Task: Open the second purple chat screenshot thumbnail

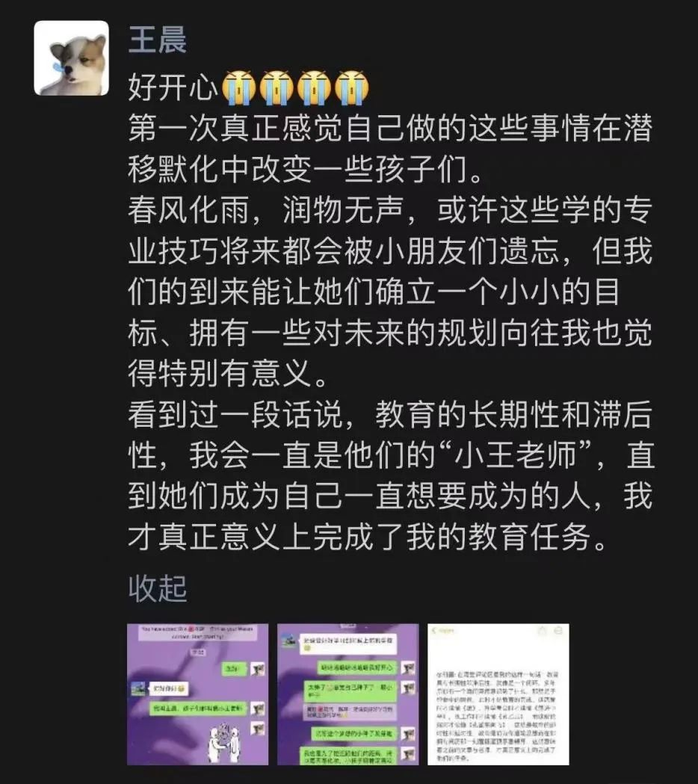Action: pyautogui.click(x=348, y=694)
